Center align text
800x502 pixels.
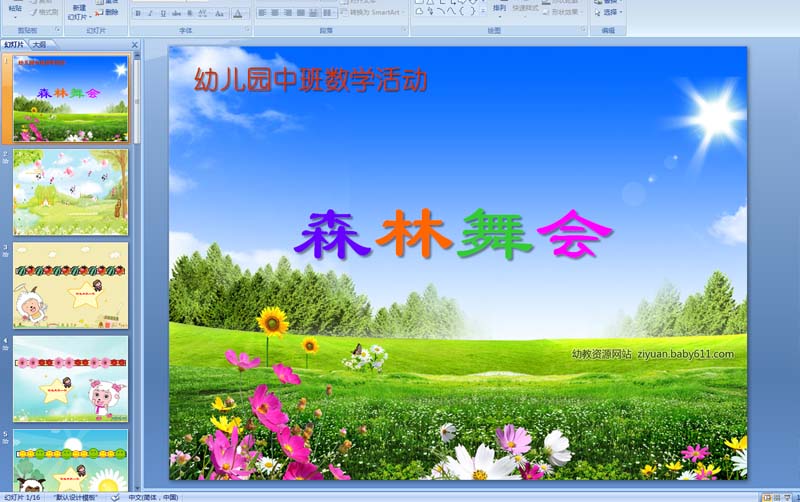coord(275,12)
